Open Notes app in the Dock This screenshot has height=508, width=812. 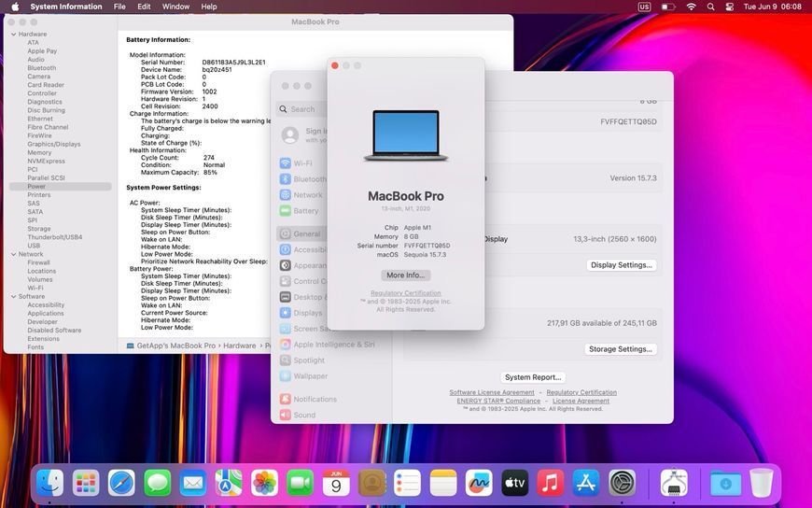coord(443,483)
